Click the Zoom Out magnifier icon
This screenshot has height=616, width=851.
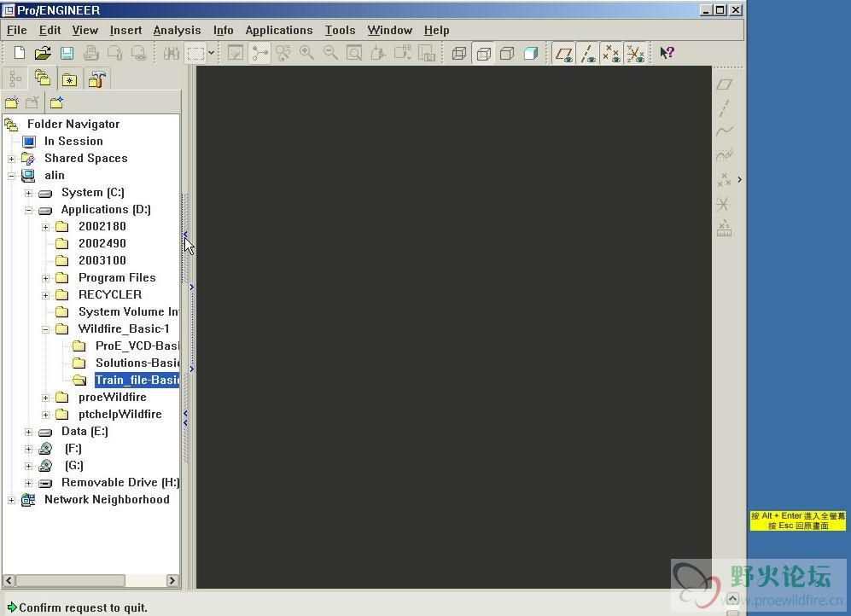coord(330,53)
